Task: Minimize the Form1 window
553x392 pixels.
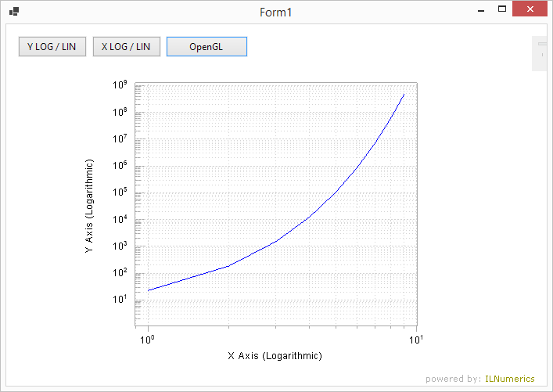Action: coord(481,10)
